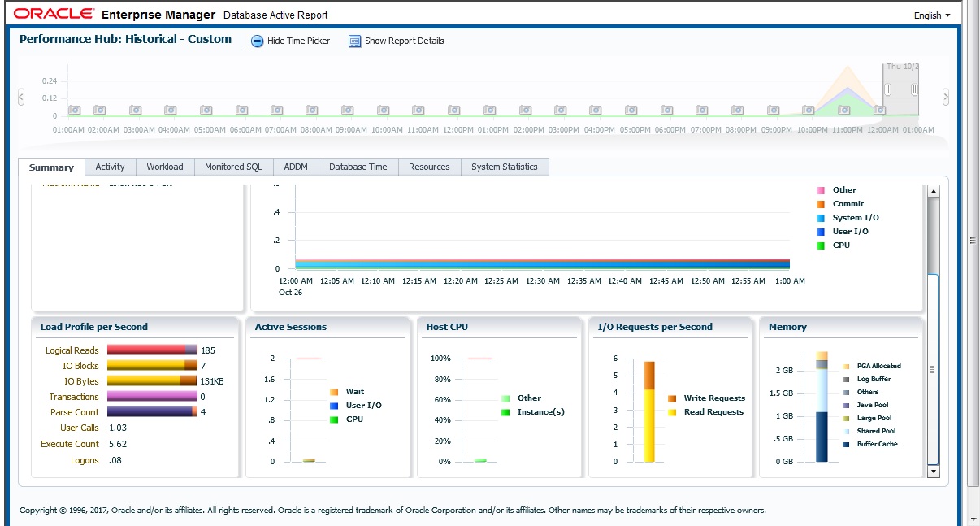Click the snapshot icon above 08:00PM

736,110
